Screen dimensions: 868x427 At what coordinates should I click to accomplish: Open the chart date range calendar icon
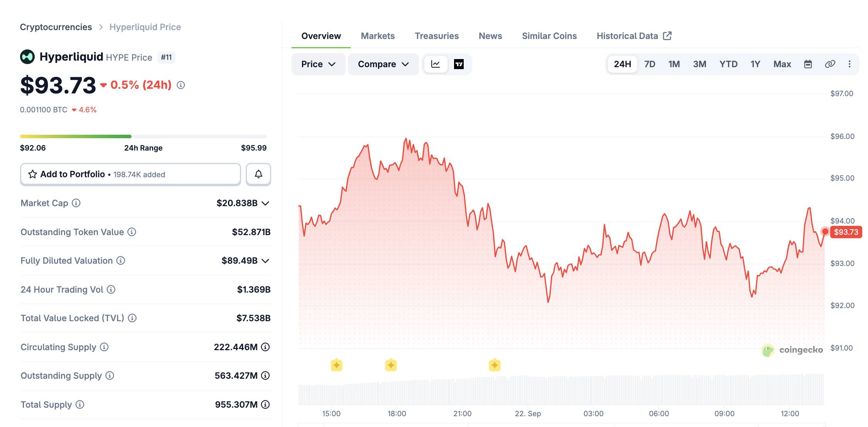pos(808,64)
